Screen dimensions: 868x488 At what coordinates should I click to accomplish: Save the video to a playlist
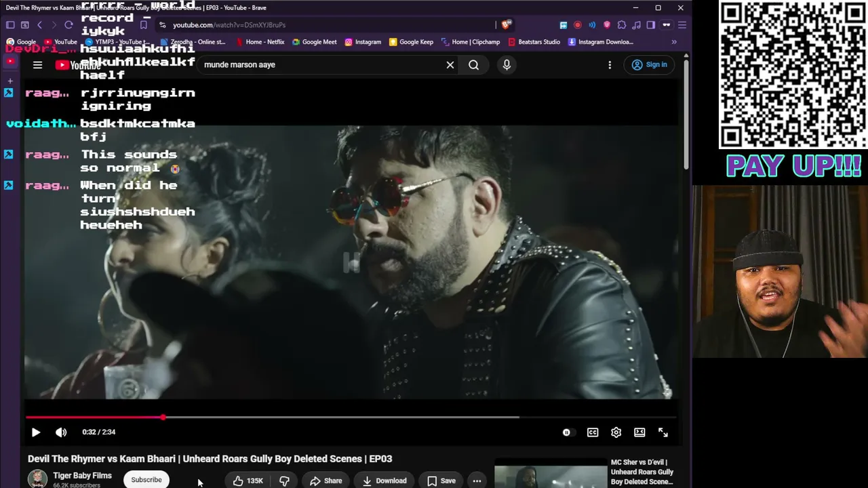(441, 481)
